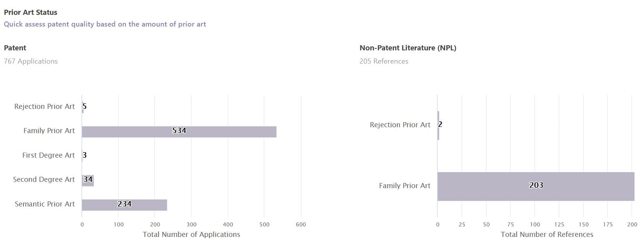Click the First Degree Art bar value 3

84,155
